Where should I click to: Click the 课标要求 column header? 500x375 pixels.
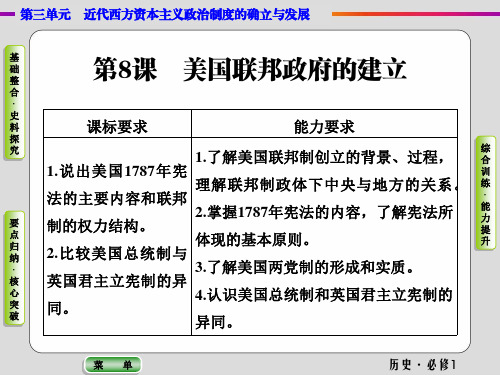coord(117,127)
